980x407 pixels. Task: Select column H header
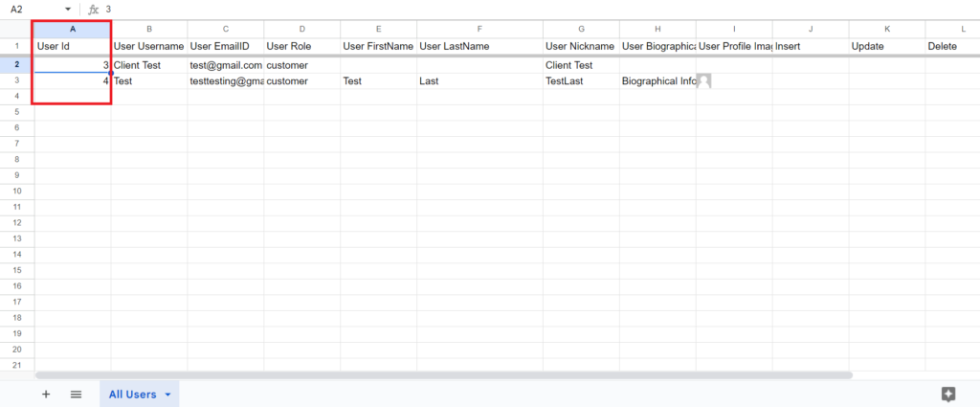(x=657, y=29)
